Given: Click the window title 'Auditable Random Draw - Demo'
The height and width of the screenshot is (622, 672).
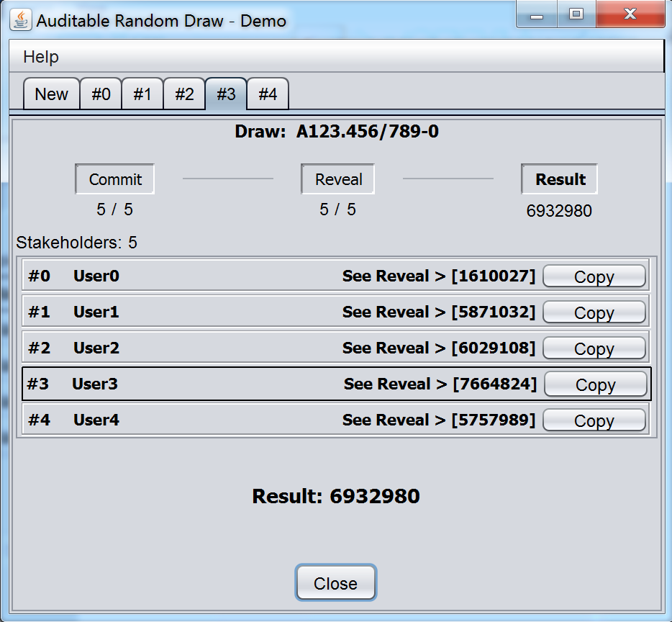Looking at the screenshot, I should click(x=161, y=21).
